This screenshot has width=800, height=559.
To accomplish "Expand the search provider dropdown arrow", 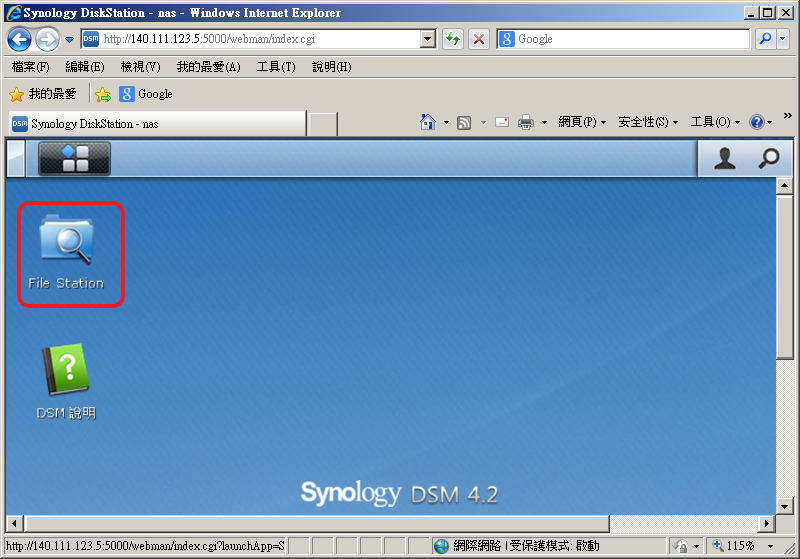I will click(783, 39).
